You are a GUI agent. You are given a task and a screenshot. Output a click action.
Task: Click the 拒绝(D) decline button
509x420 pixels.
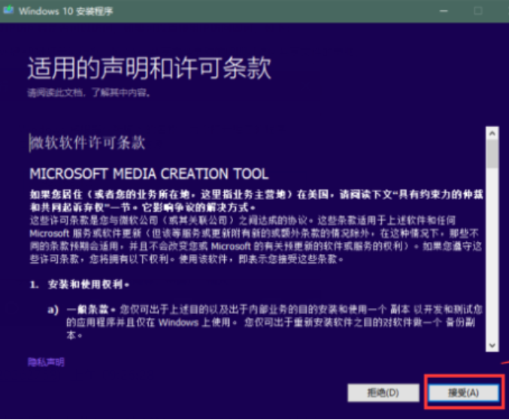383,392
